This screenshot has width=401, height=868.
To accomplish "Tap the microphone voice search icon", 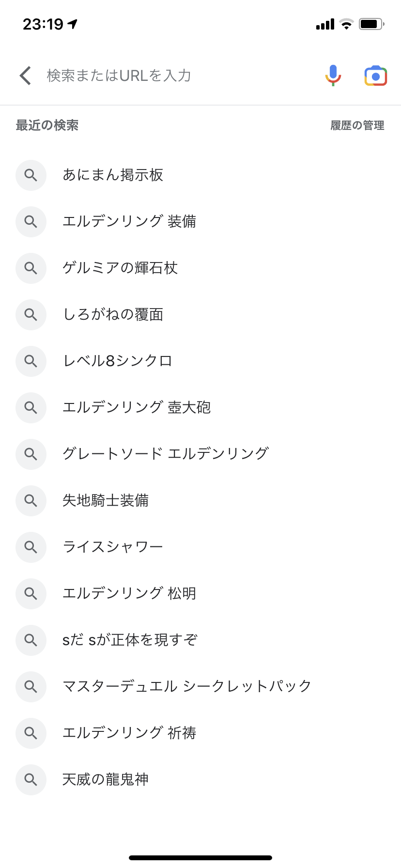I will click(x=333, y=76).
